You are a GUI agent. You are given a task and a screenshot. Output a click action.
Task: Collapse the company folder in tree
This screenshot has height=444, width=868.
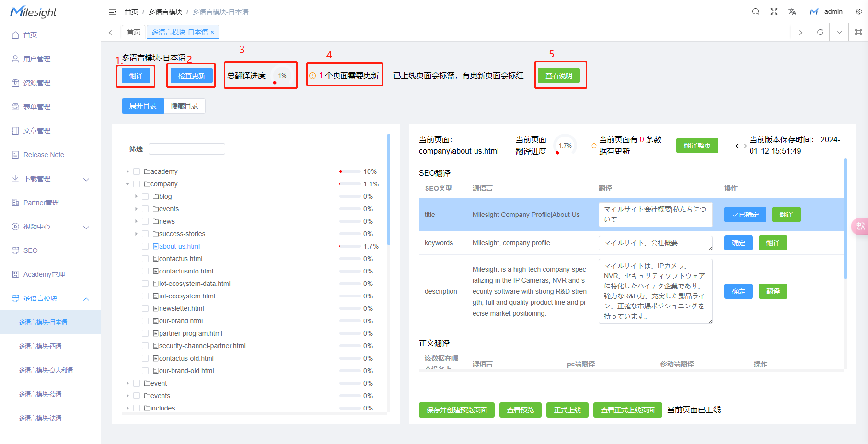(127, 184)
